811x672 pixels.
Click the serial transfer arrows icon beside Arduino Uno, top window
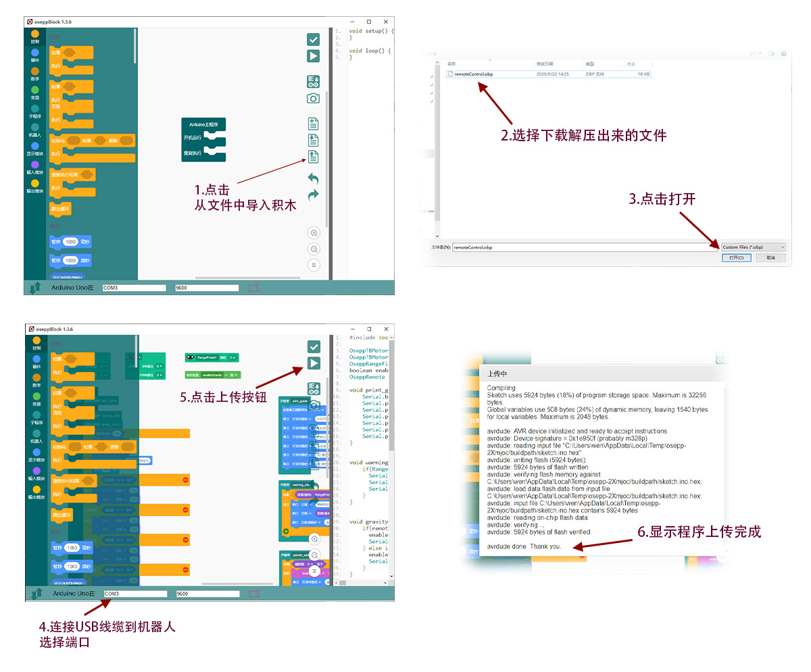coord(34,288)
